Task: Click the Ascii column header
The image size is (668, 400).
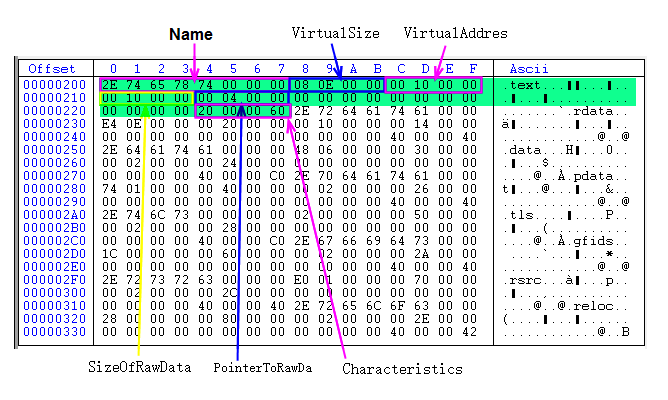Action: click(529, 69)
